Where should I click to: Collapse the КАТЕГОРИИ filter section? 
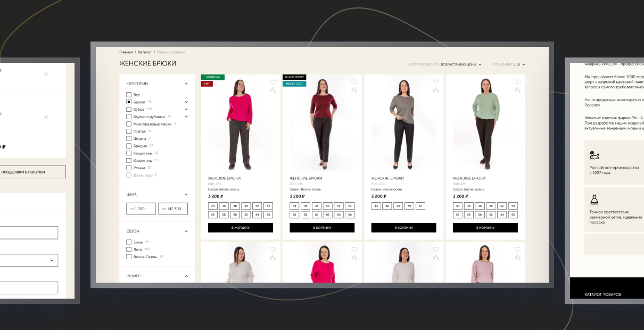coord(186,84)
